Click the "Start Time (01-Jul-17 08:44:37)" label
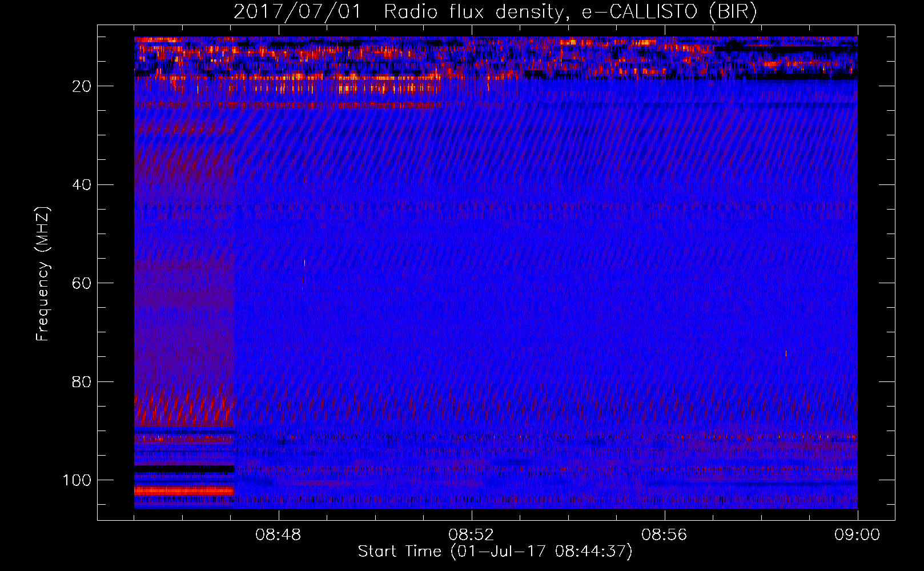This screenshot has width=924, height=571. pos(495,552)
